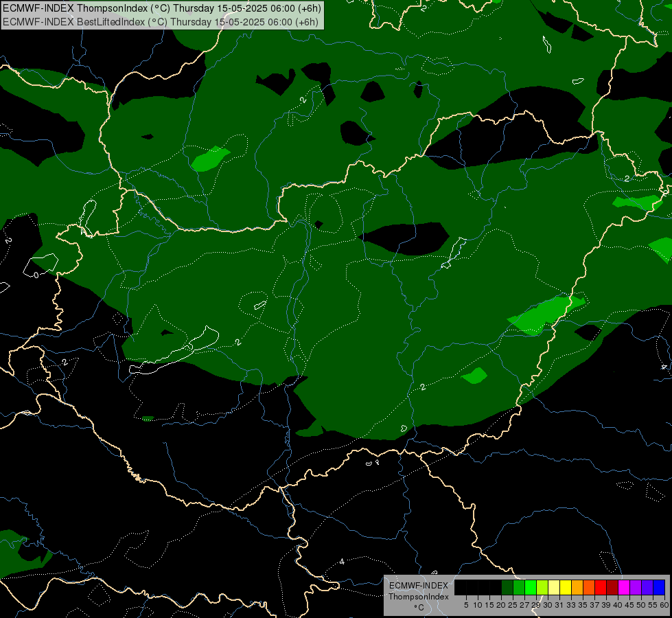
Task: Select the violet 50–55 legend swatch
Action: (647, 587)
